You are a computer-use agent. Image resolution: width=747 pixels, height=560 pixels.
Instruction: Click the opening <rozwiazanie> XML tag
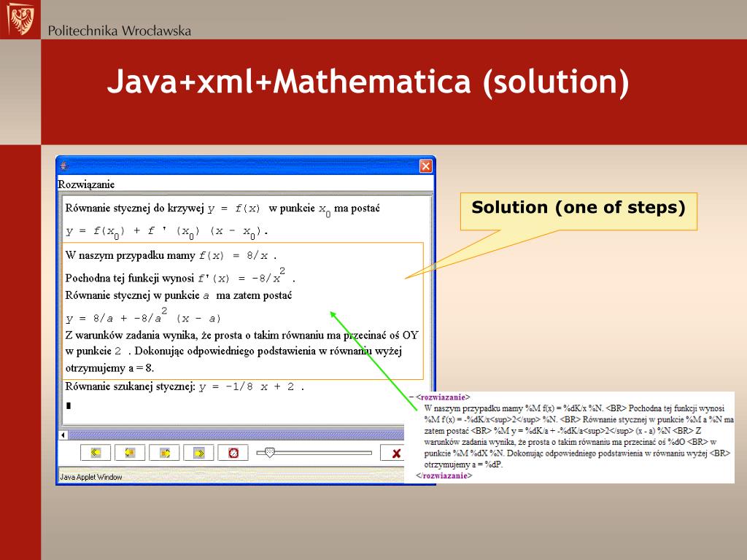coord(443,397)
